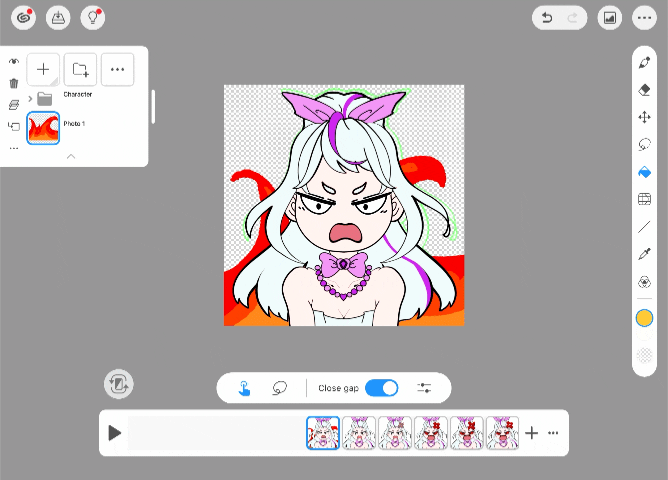668x480 pixels.
Task: Open the reference image panel icon
Action: coord(610,18)
